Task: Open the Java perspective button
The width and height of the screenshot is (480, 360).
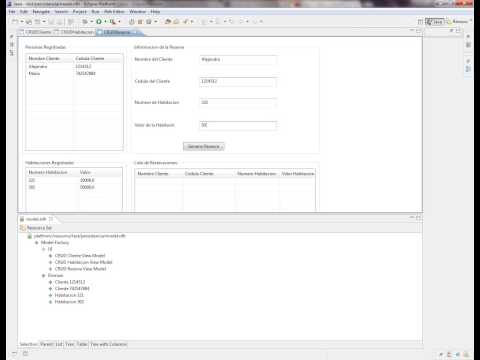Action: click(435, 22)
